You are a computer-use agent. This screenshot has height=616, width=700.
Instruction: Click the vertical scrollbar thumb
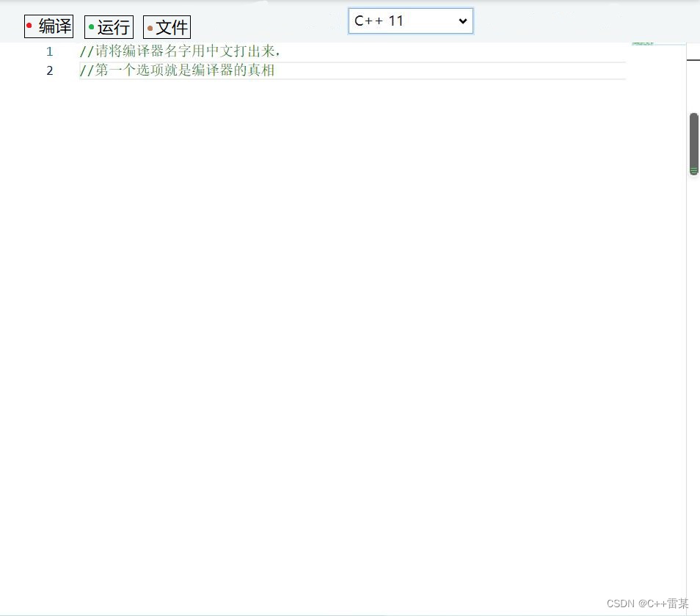[x=693, y=144]
